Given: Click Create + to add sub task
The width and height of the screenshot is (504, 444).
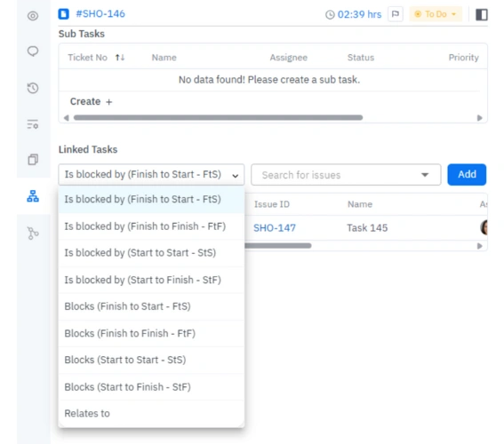Looking at the screenshot, I should (x=91, y=101).
